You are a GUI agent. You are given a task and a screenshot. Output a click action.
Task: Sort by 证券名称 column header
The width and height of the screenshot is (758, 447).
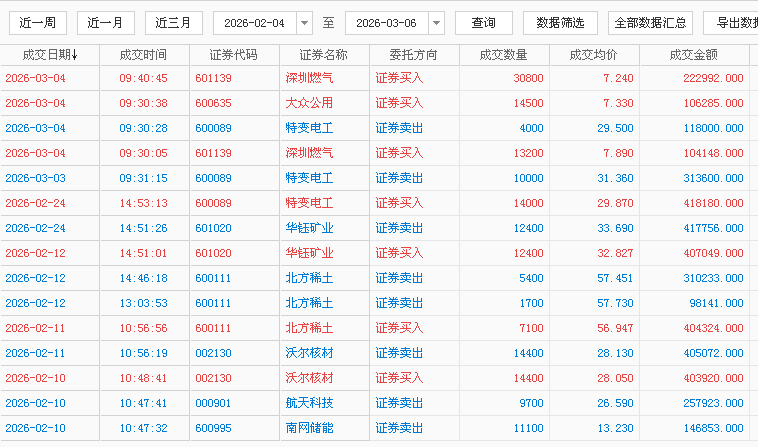(324, 55)
